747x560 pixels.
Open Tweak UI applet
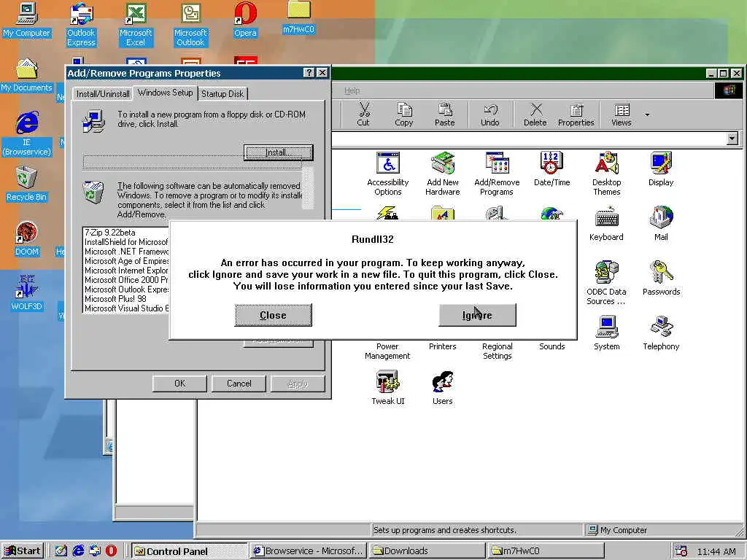[388, 388]
